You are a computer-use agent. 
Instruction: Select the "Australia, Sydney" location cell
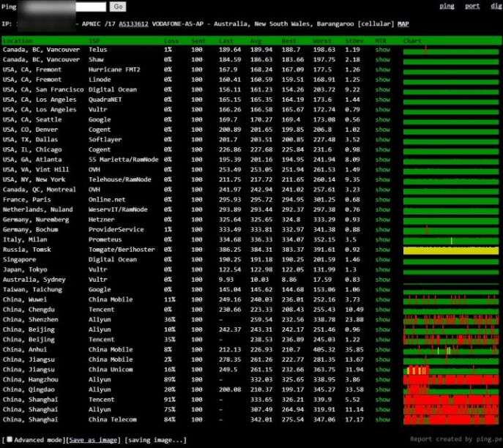coord(34,280)
